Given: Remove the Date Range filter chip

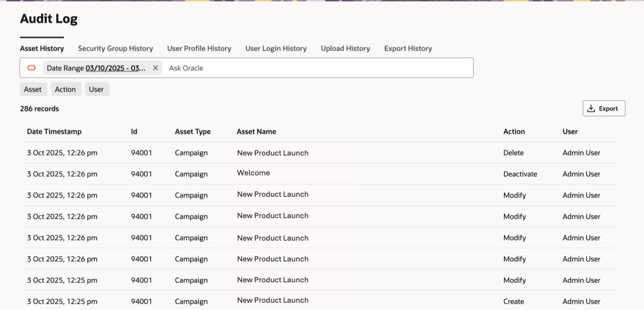Looking at the screenshot, I should click(156, 68).
